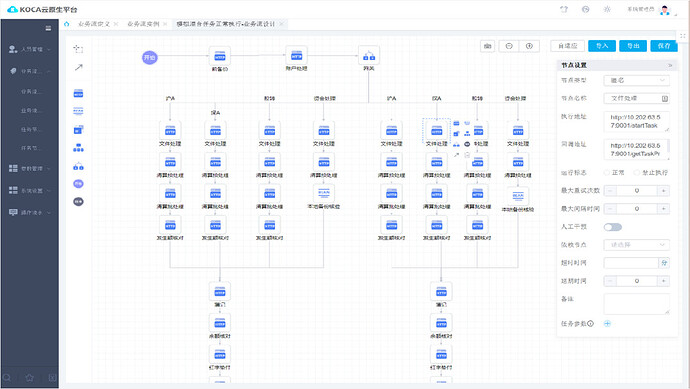Zoom out the canvas with minus icon
This screenshot has height=389, width=690.
click(x=509, y=46)
